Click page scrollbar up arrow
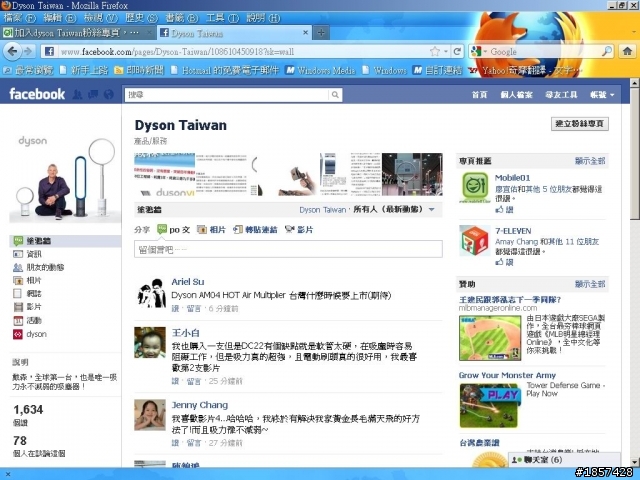 [x=635, y=83]
